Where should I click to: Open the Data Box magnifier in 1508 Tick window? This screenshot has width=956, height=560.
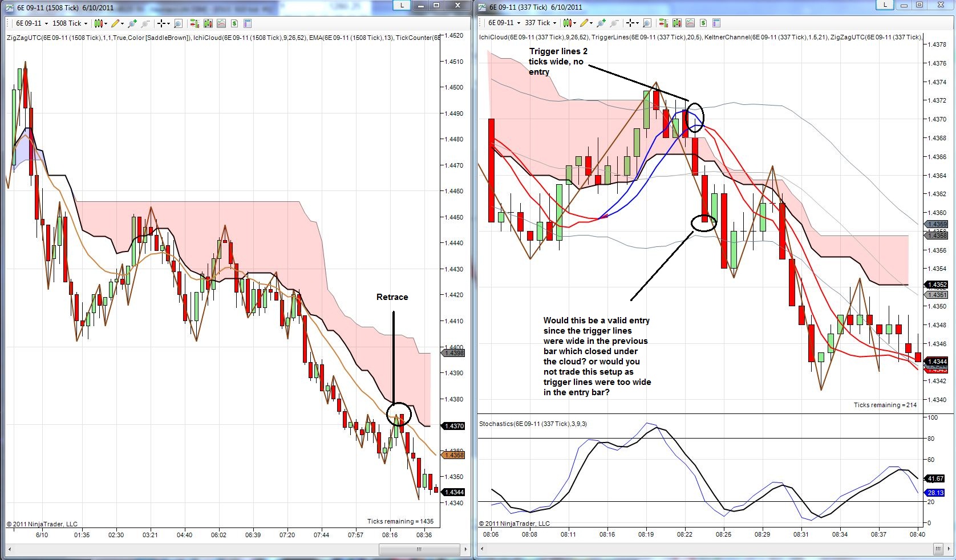178,23
